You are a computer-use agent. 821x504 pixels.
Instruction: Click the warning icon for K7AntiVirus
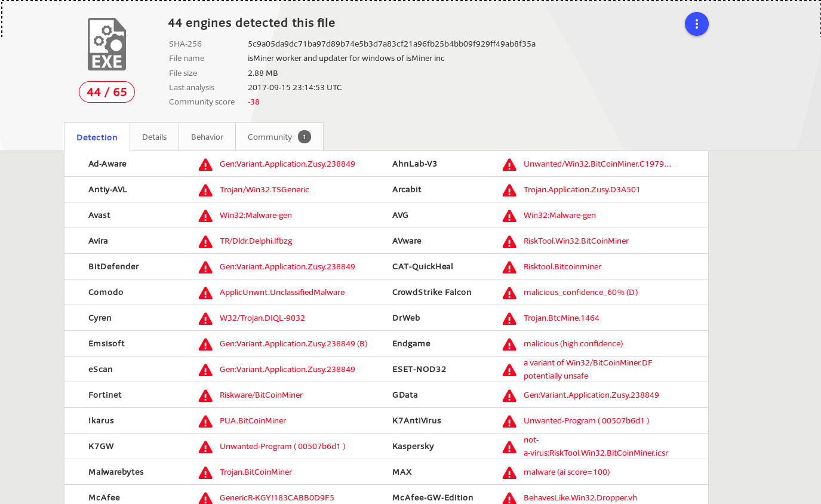pos(509,421)
